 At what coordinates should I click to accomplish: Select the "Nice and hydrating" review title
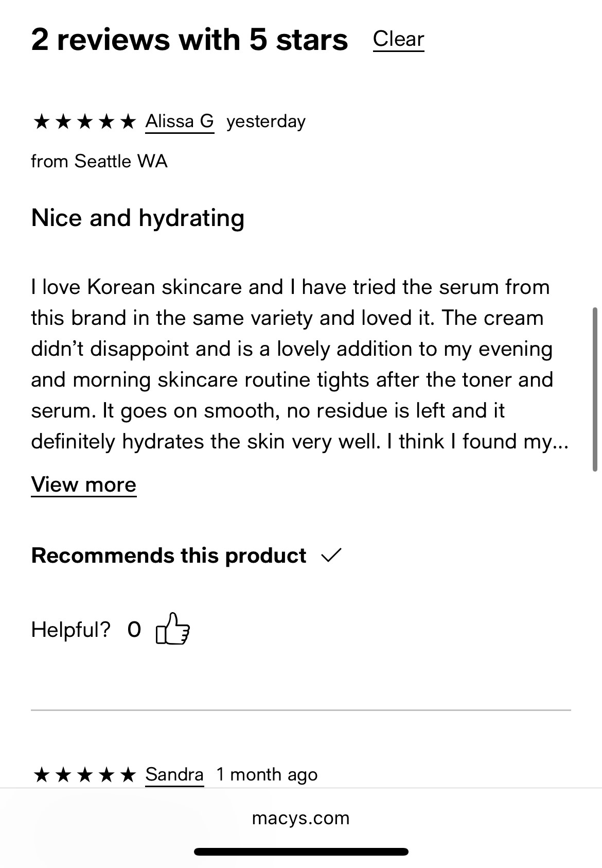click(137, 218)
